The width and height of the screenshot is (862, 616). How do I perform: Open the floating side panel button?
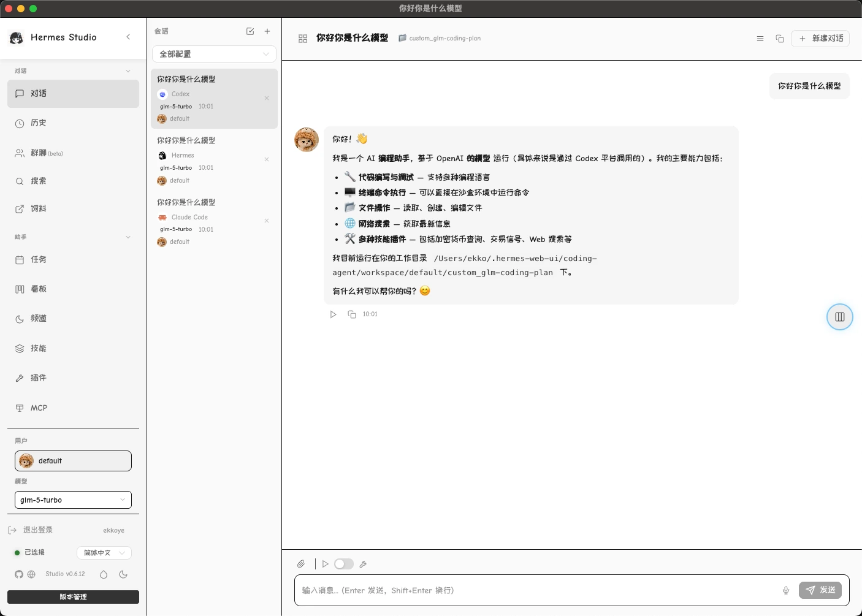(x=840, y=317)
